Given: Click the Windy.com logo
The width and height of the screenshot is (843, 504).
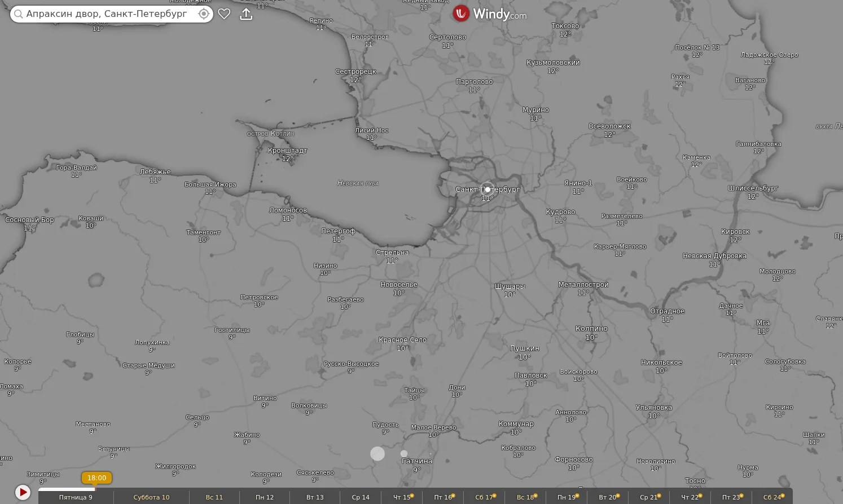Looking at the screenshot, I should 490,14.
